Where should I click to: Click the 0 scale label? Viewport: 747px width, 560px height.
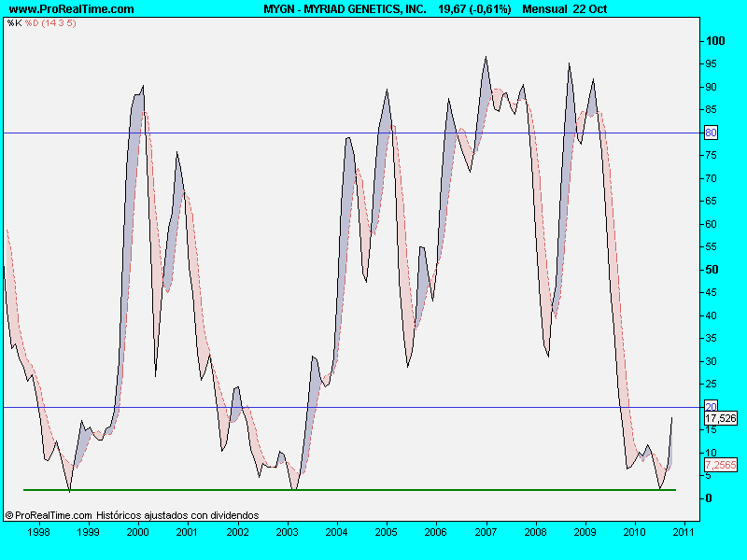pyautogui.click(x=709, y=498)
